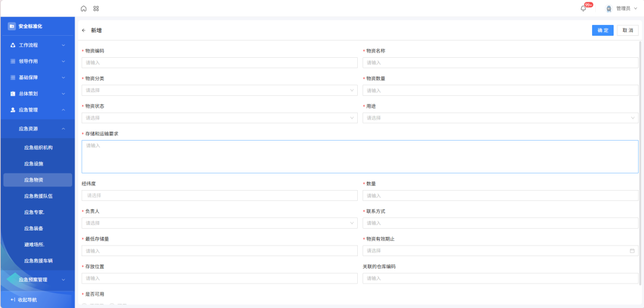The width and height of the screenshot is (644, 308).
Task: Open 用途 dropdown
Action: point(500,118)
